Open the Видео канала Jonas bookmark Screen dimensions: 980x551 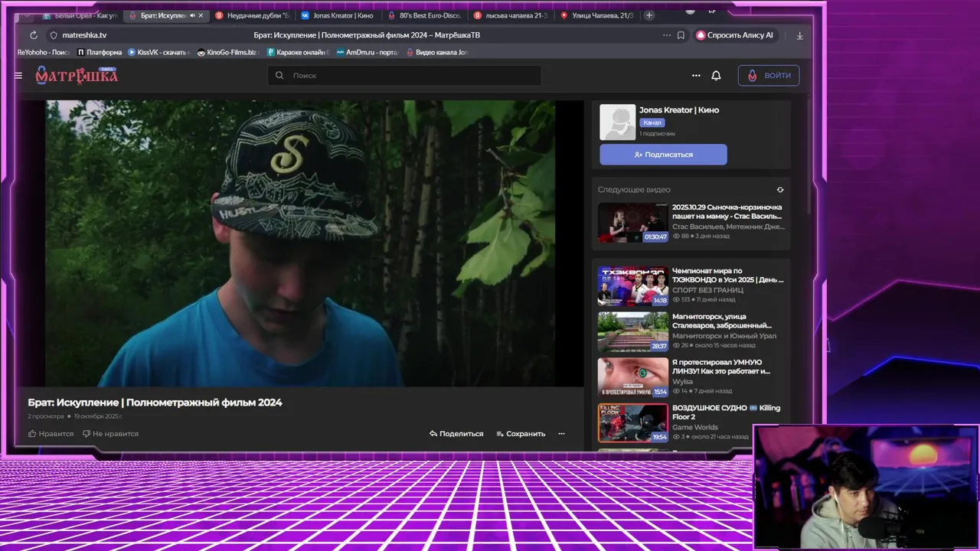[437, 53]
